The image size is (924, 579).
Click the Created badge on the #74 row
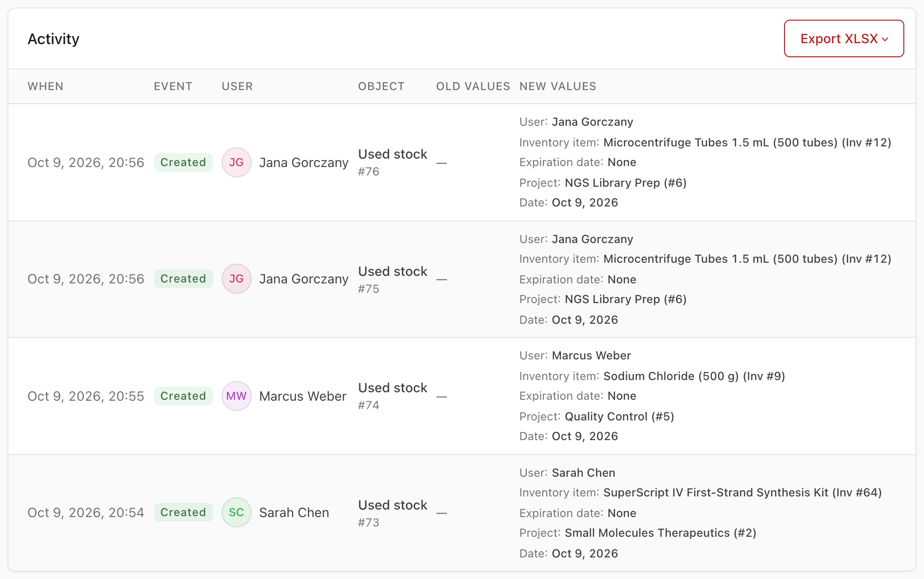[x=183, y=396]
